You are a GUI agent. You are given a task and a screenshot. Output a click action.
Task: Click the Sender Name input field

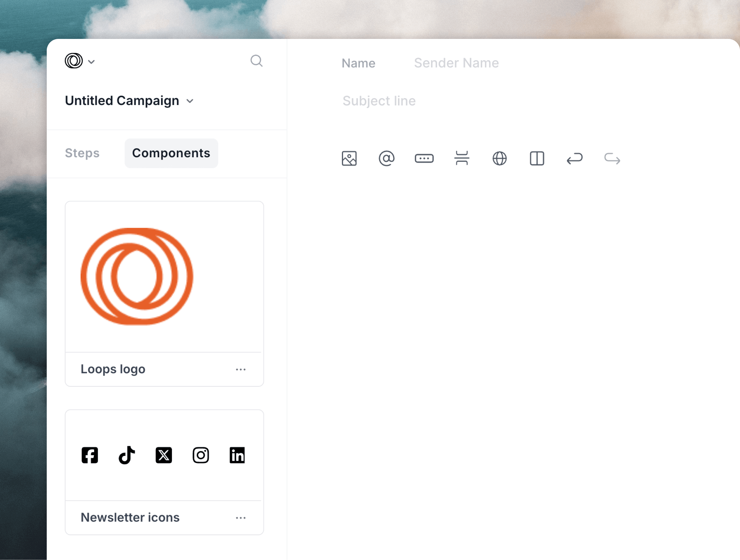tap(456, 63)
